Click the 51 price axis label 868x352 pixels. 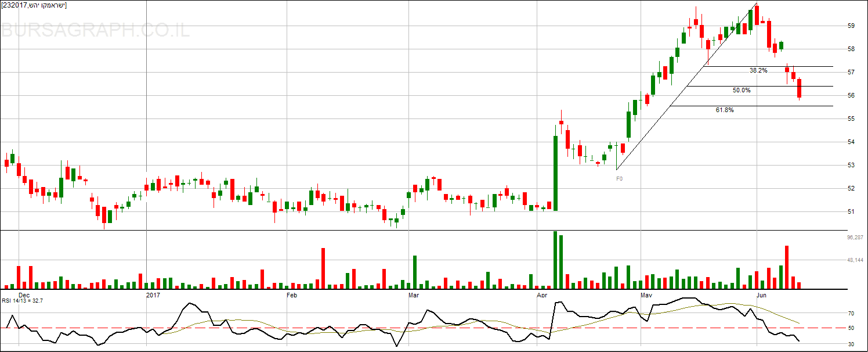point(852,212)
